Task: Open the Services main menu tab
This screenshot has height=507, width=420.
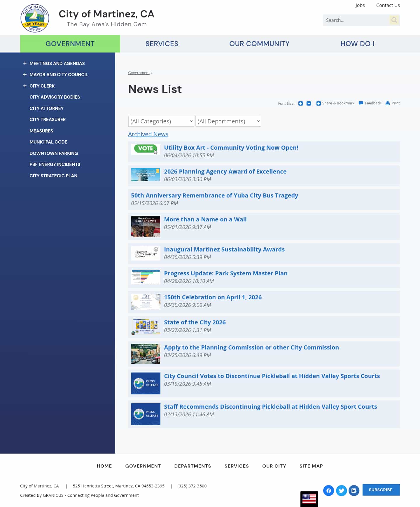Action: pyautogui.click(x=162, y=44)
